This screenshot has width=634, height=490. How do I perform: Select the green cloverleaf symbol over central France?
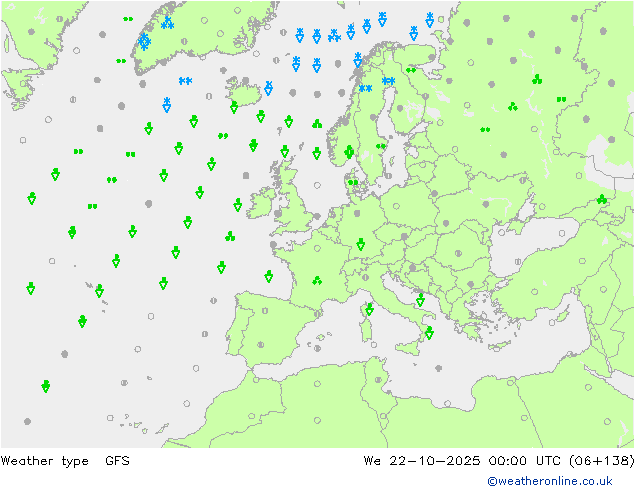(317, 280)
